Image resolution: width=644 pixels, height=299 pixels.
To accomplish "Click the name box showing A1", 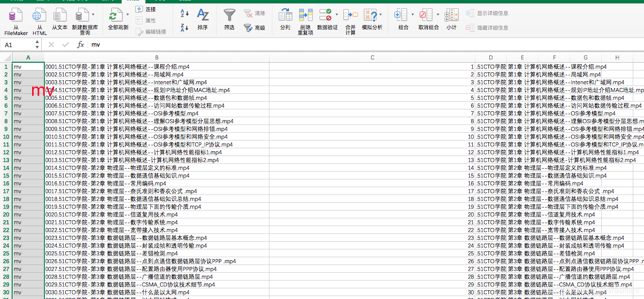I will (x=17, y=44).
